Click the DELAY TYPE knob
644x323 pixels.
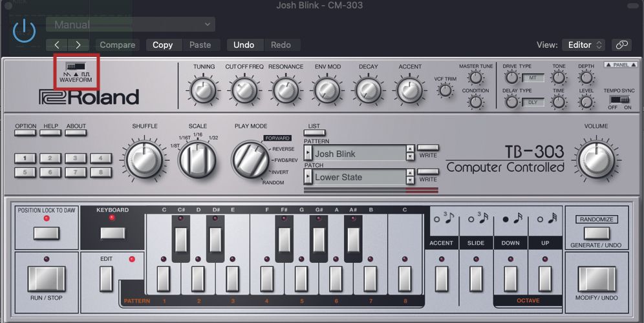[x=511, y=102]
